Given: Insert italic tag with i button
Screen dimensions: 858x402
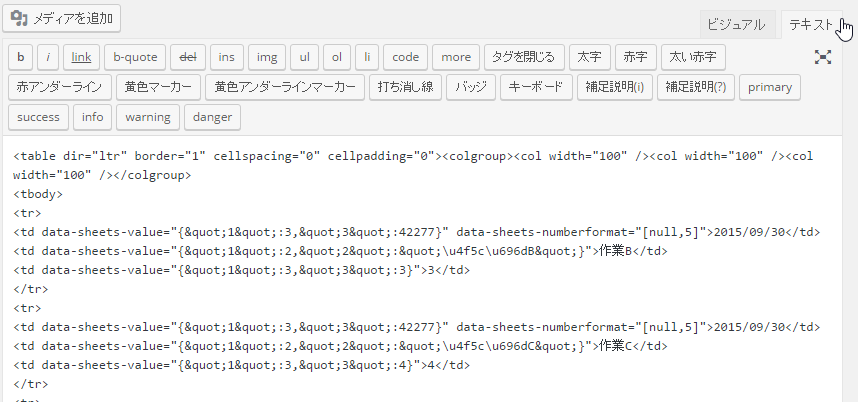Looking at the screenshot, I should click(x=49, y=57).
